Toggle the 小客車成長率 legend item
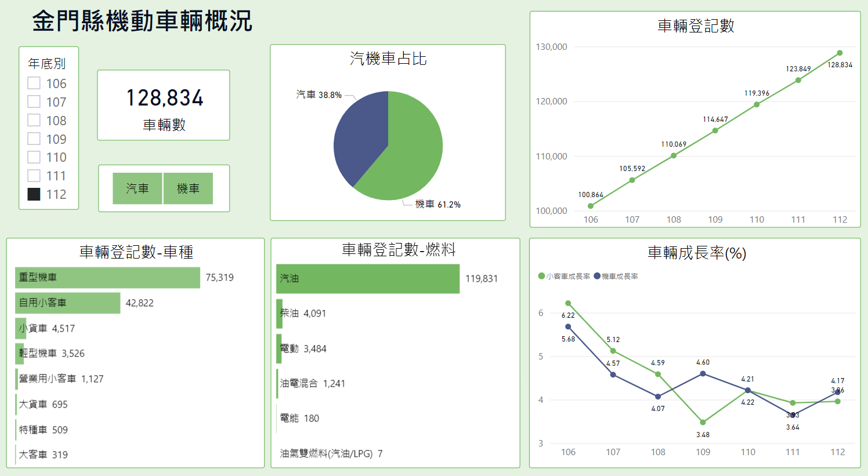The width and height of the screenshot is (868, 476). (x=565, y=277)
